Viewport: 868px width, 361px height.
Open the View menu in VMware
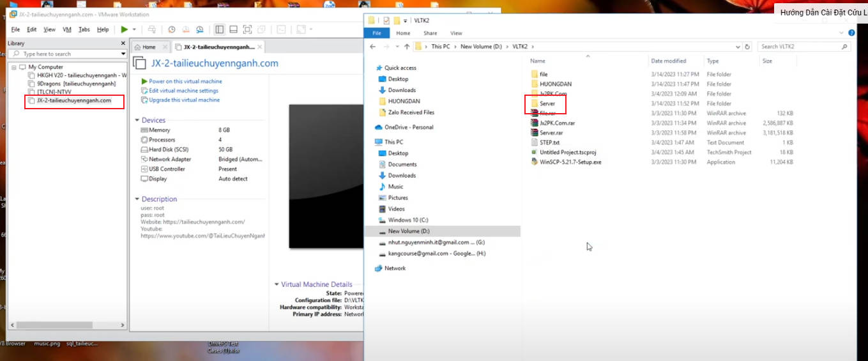click(x=49, y=29)
